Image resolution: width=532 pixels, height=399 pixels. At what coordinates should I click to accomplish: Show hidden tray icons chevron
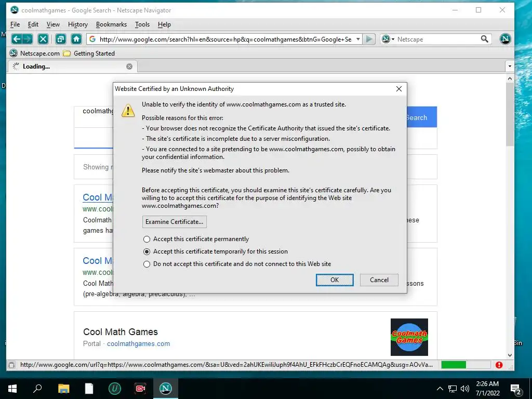click(x=440, y=389)
